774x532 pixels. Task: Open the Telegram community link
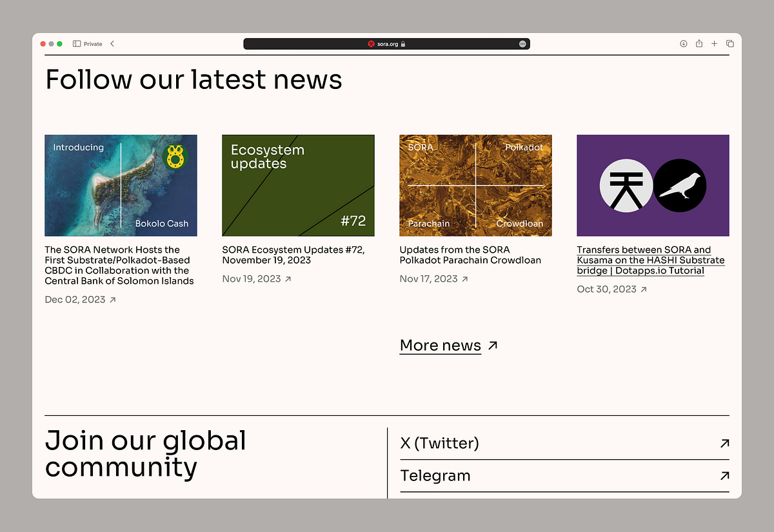click(x=435, y=476)
